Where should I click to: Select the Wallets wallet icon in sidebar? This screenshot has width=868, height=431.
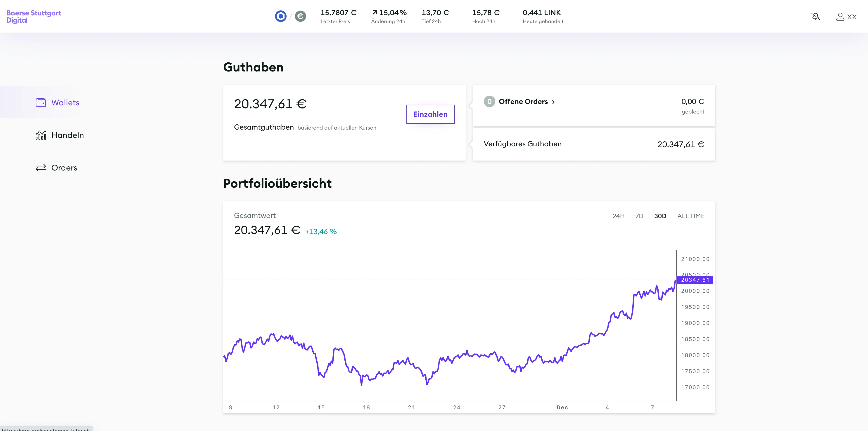point(40,102)
